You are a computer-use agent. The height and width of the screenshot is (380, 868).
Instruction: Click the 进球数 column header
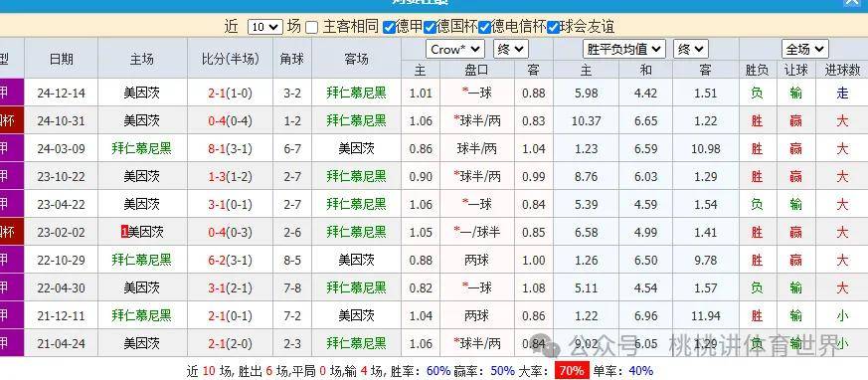(842, 70)
